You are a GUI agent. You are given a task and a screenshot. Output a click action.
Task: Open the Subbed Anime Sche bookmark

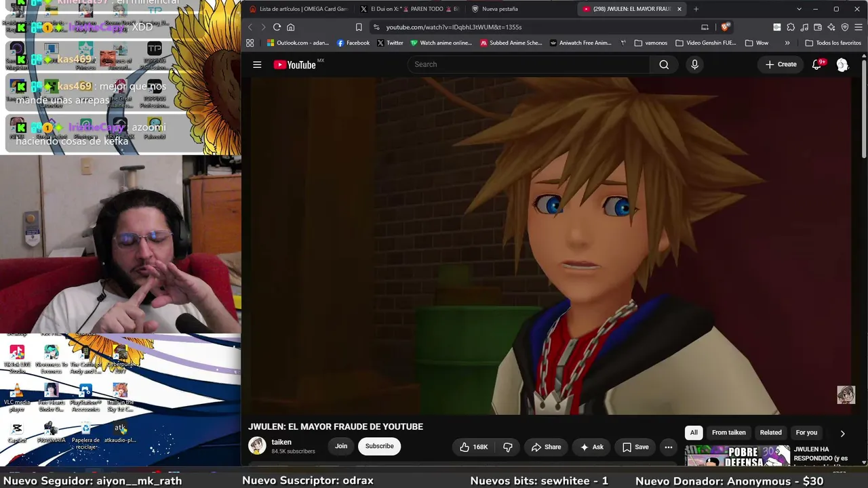511,43
